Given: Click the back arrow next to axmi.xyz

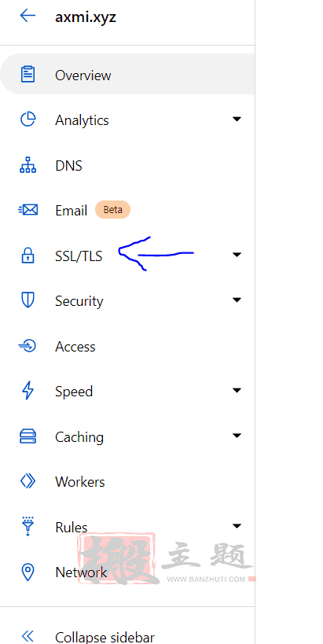Looking at the screenshot, I should (28, 16).
